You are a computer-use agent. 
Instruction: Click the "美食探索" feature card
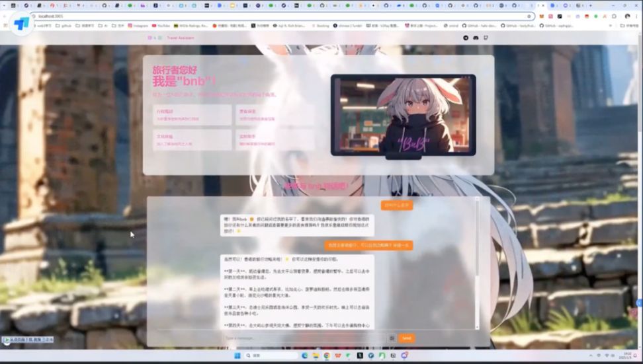(275, 115)
